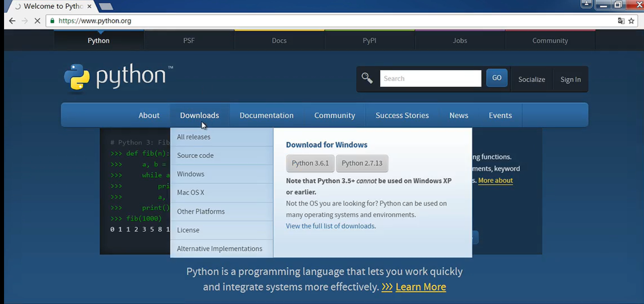Viewport: 644px width, 304px height.
Task: Choose Windows from Downloads menu
Action: [222, 174]
